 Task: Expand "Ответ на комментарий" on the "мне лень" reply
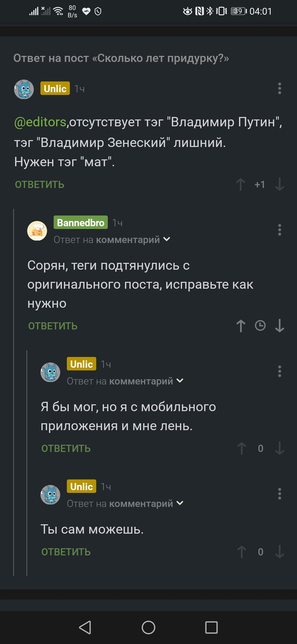point(125,381)
